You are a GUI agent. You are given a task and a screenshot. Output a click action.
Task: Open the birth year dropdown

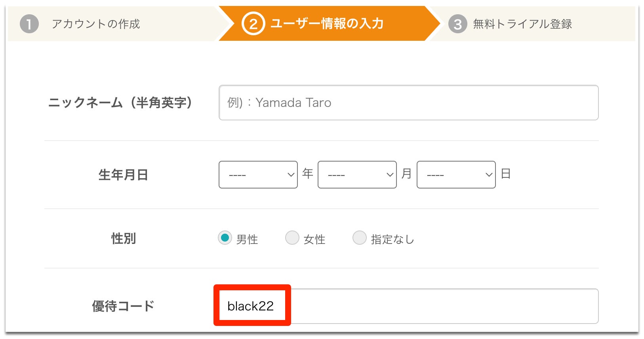258,175
